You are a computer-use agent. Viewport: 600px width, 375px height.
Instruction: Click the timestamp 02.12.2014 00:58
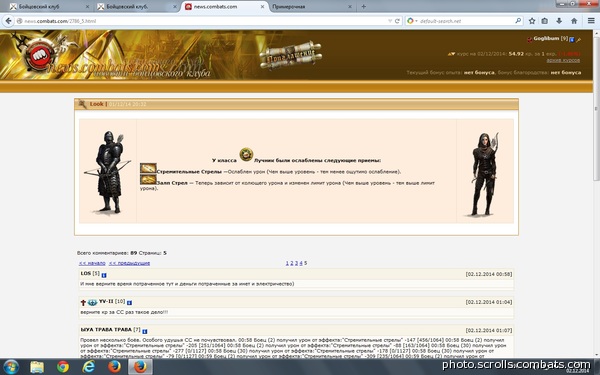(489, 274)
